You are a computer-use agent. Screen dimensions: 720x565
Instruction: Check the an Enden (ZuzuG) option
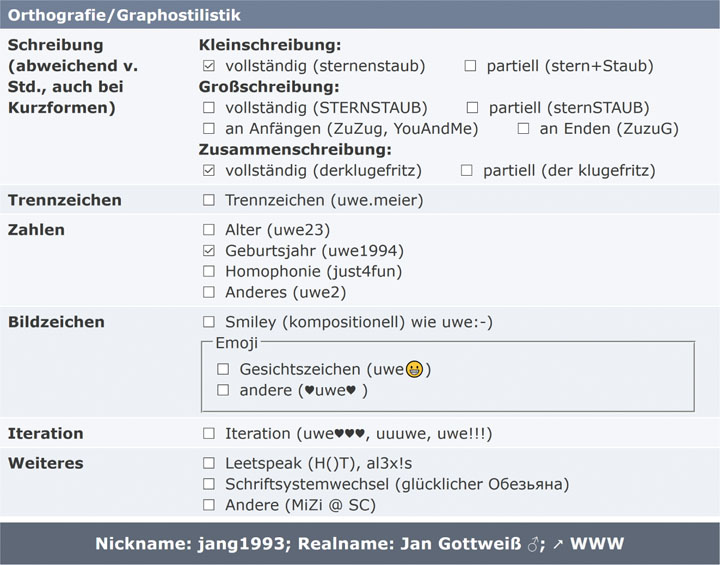pyautogui.click(x=523, y=128)
